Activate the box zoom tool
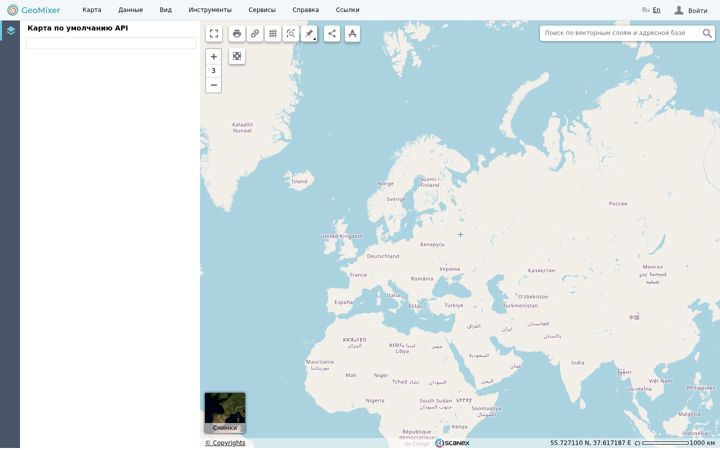Viewport: 720px width, 450px height. point(291,34)
